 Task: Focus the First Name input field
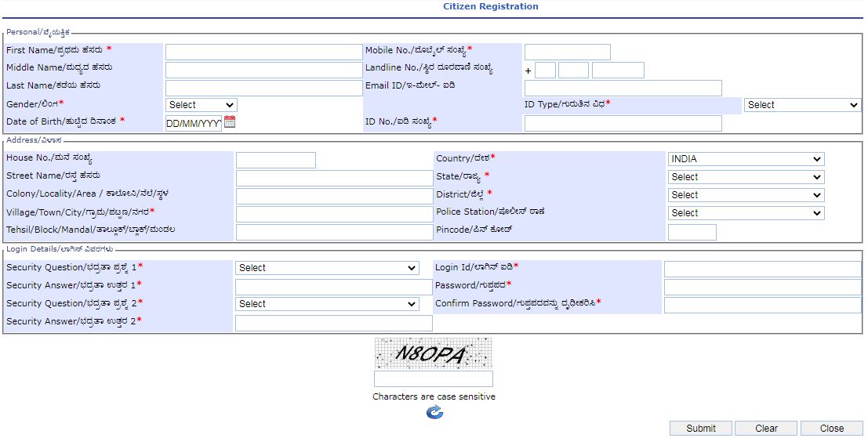(264, 52)
